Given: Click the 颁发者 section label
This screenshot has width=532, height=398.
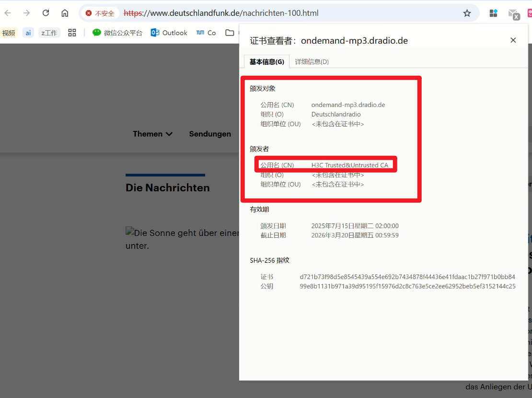Looking at the screenshot, I should 259,149.
